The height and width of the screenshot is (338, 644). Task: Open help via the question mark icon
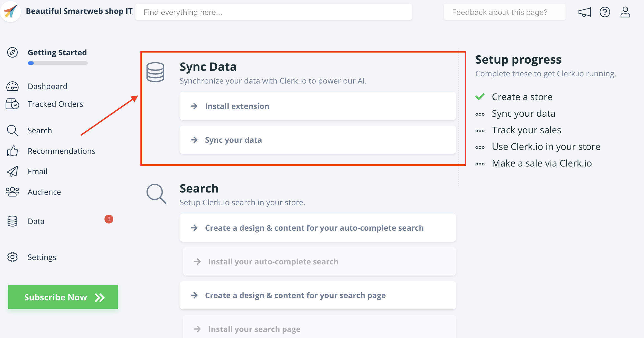605,12
